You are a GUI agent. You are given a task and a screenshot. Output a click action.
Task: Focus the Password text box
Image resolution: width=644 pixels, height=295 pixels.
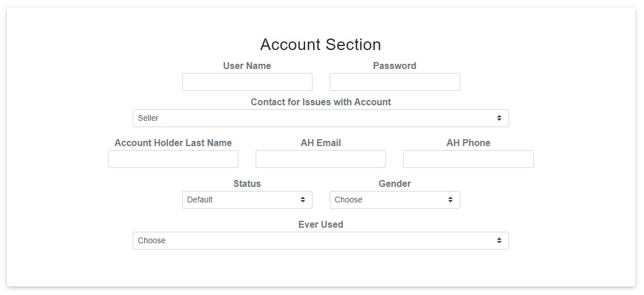point(395,82)
